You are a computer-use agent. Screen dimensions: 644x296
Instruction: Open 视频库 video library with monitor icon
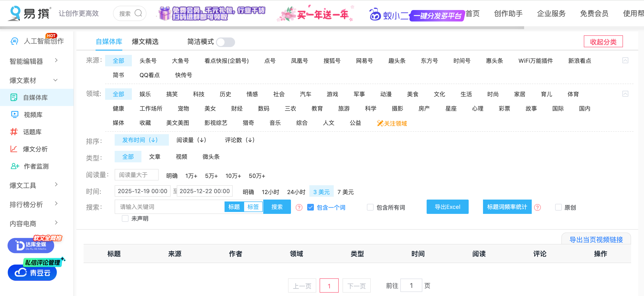[15, 114]
